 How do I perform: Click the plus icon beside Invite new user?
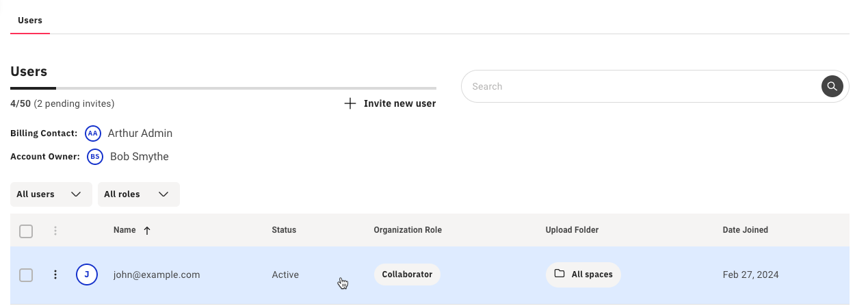(350, 103)
